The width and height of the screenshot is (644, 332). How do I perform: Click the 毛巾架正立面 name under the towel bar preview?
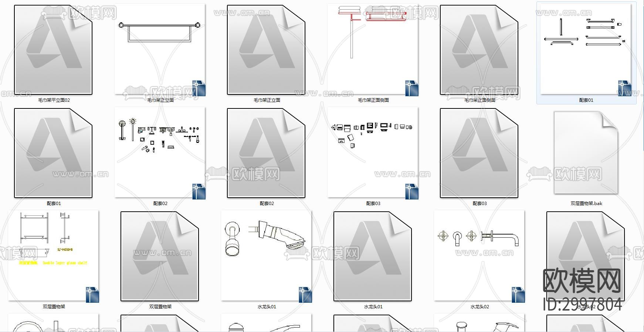pyautogui.click(x=160, y=100)
